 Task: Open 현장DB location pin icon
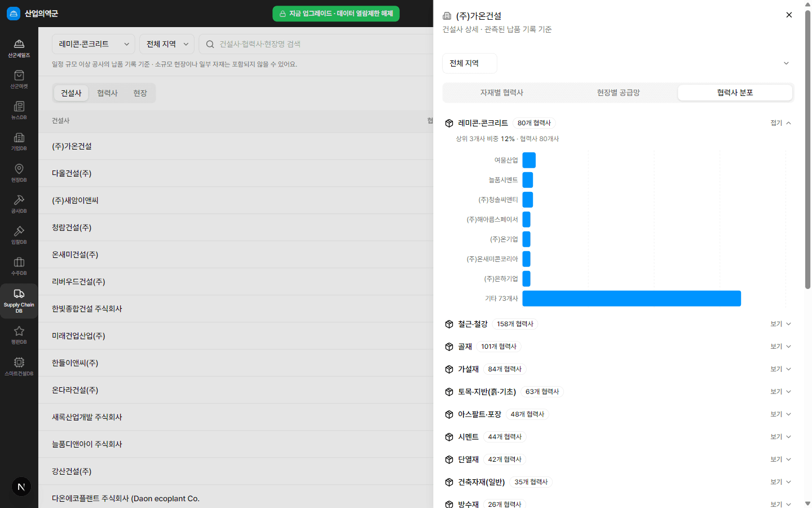pos(19,169)
